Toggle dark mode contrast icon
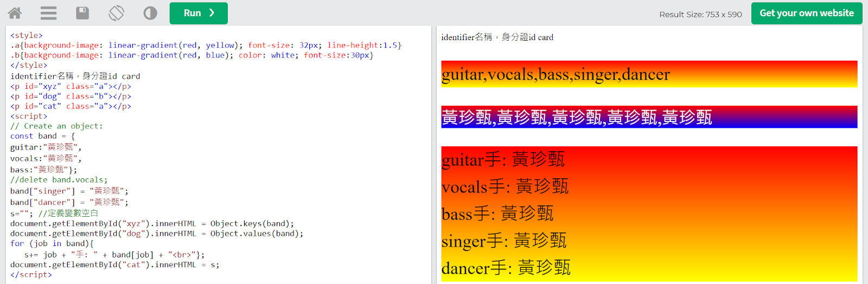This screenshot has height=284, width=868. [x=150, y=13]
